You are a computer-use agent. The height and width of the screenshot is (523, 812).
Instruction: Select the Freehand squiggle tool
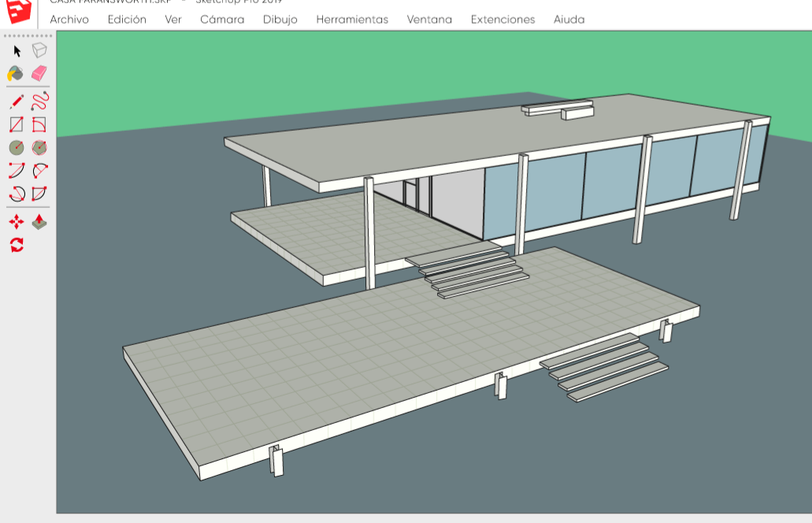(x=40, y=101)
